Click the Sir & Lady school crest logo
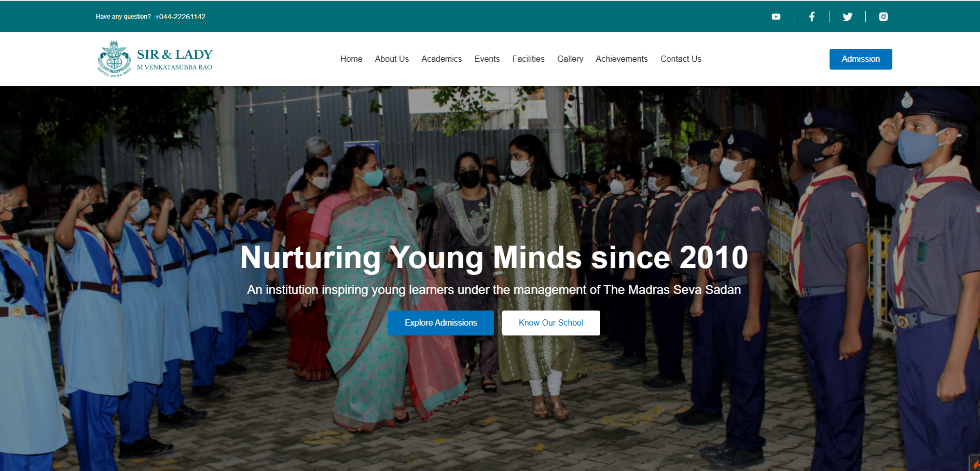Screen dimensions: 980x471 click(x=114, y=59)
